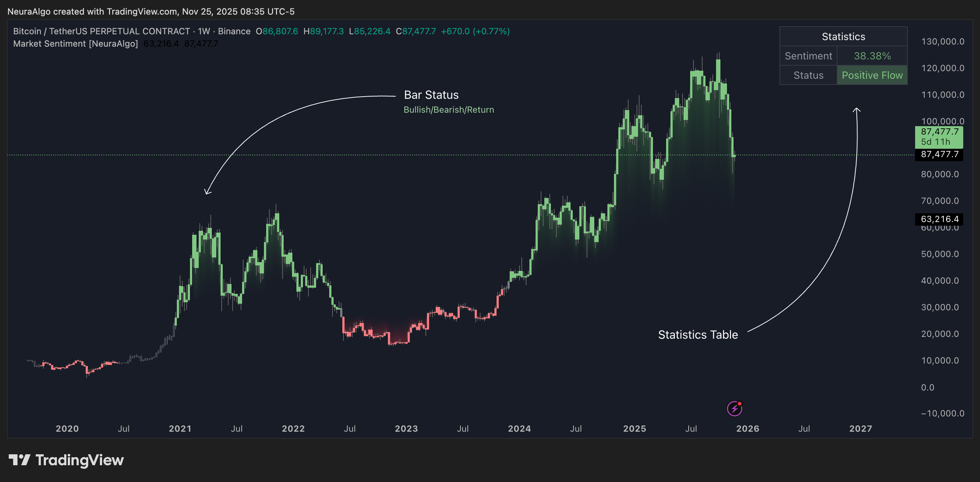
Task: Click the Status label in statistics table
Action: 808,75
